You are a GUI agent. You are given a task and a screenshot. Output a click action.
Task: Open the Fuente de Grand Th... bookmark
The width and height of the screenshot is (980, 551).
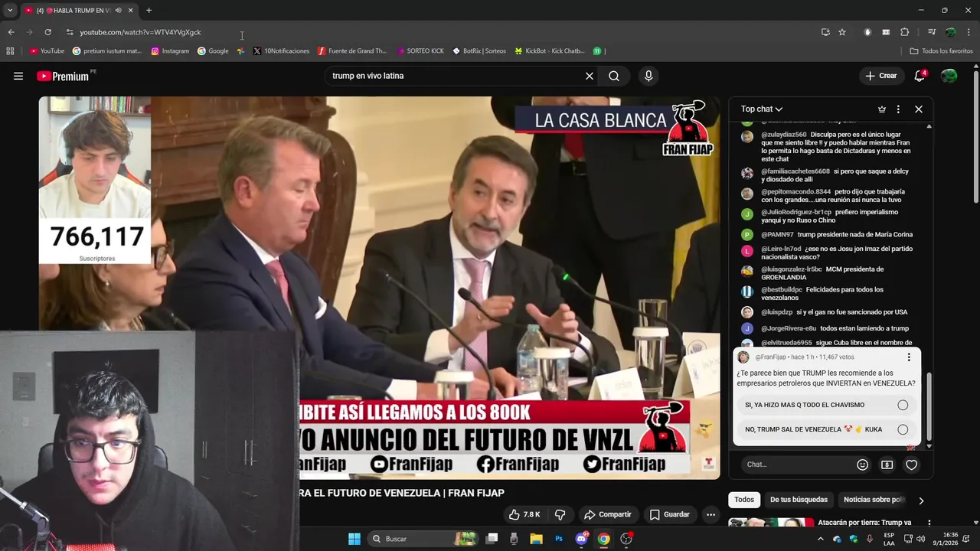click(x=352, y=51)
